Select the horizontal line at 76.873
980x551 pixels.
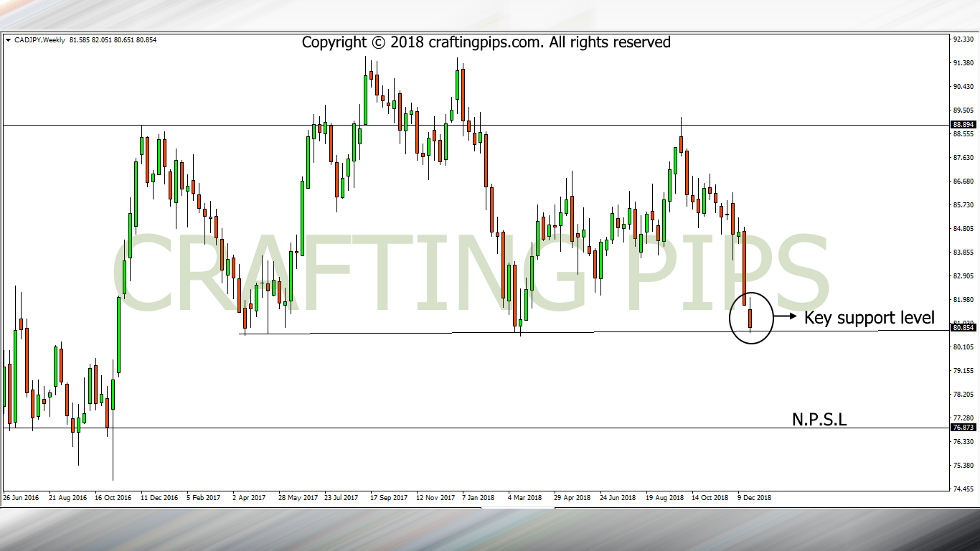[475, 428]
